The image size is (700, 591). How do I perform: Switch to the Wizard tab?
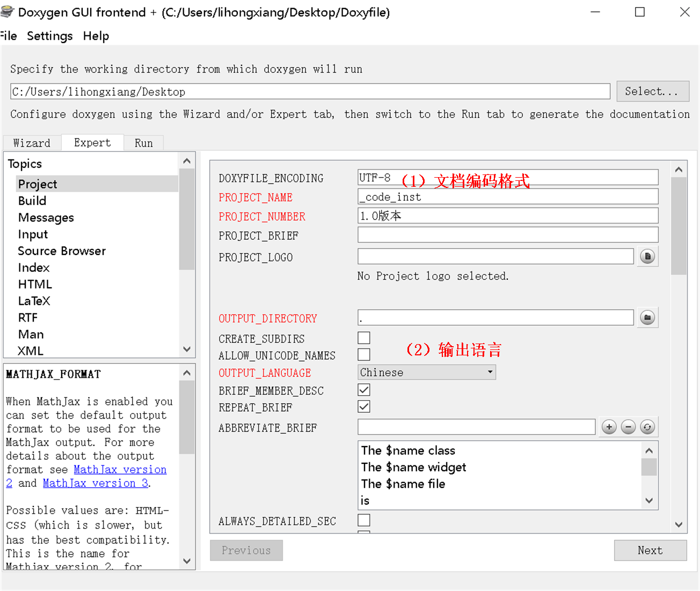tap(32, 142)
